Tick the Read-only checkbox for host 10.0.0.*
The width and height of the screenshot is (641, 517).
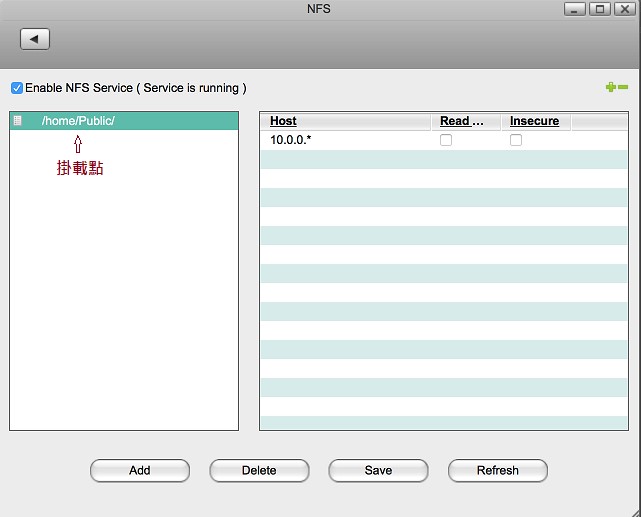pos(446,141)
